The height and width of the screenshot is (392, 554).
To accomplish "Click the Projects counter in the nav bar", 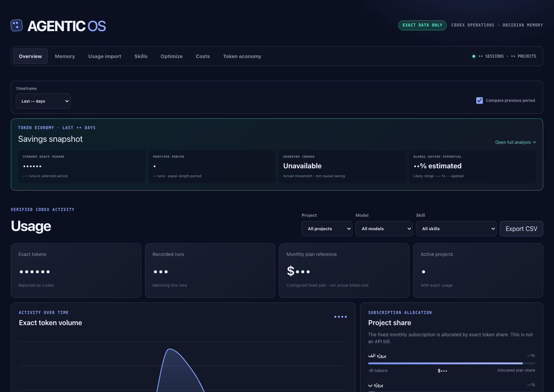I will tap(524, 56).
